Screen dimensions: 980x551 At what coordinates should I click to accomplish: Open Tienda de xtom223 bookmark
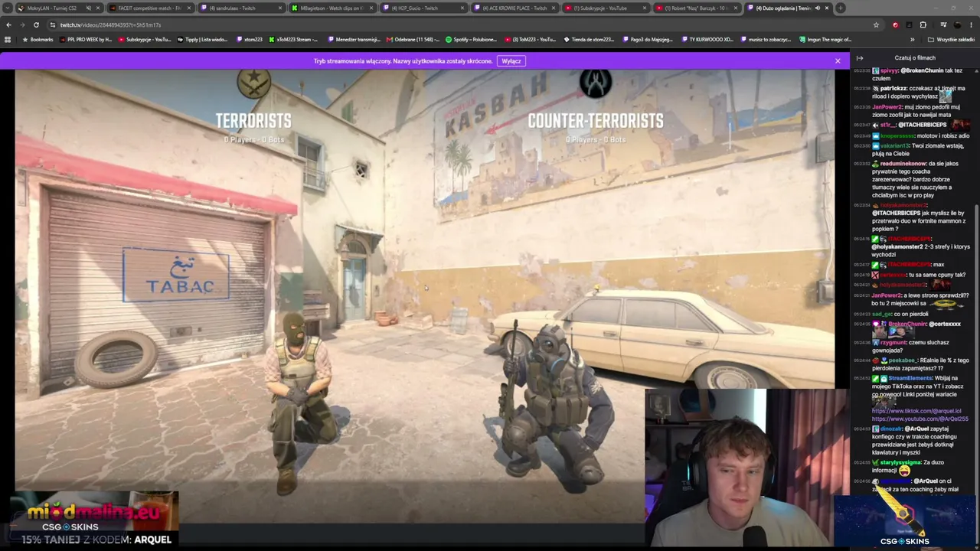[x=590, y=39]
